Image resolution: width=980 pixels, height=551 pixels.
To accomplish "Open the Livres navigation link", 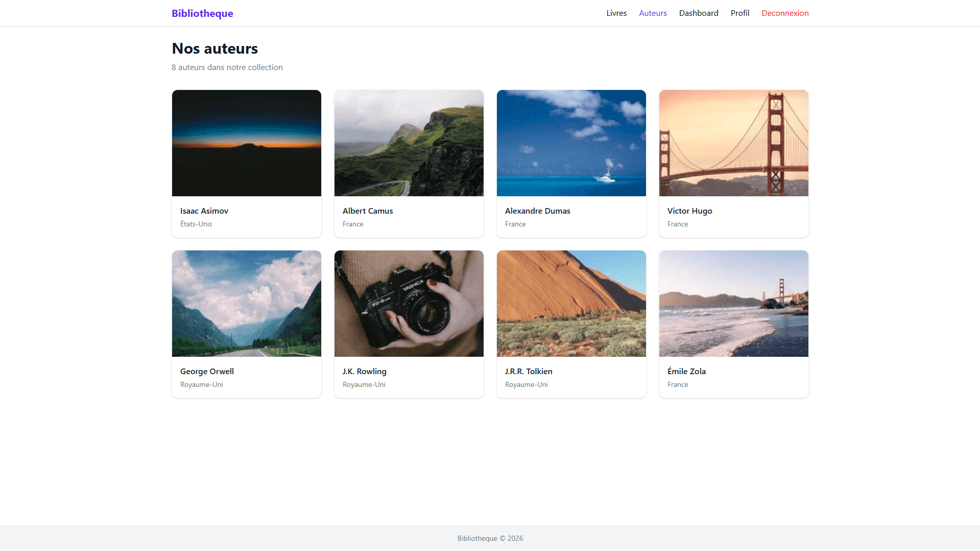I will (x=616, y=13).
